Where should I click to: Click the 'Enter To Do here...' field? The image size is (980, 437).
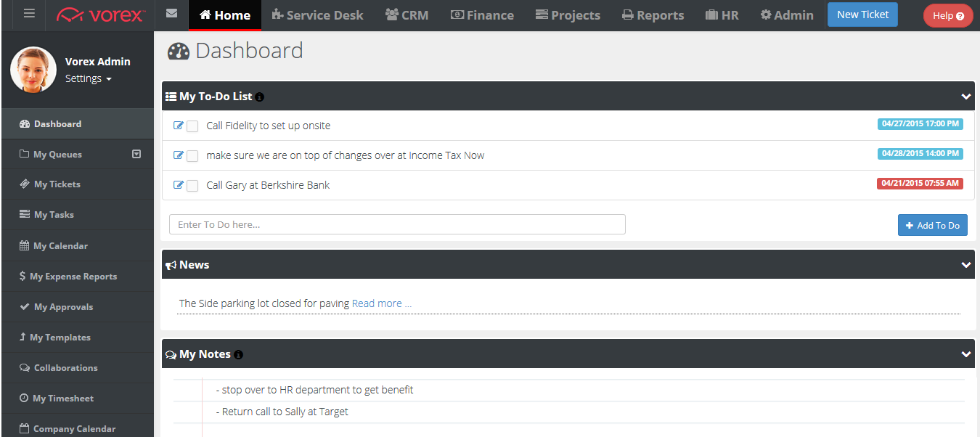(x=397, y=224)
